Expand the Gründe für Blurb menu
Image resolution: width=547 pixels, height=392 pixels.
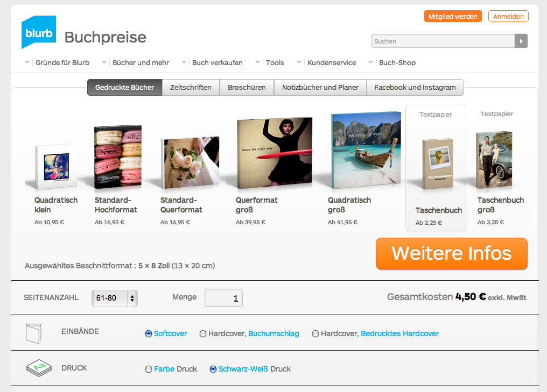57,63
